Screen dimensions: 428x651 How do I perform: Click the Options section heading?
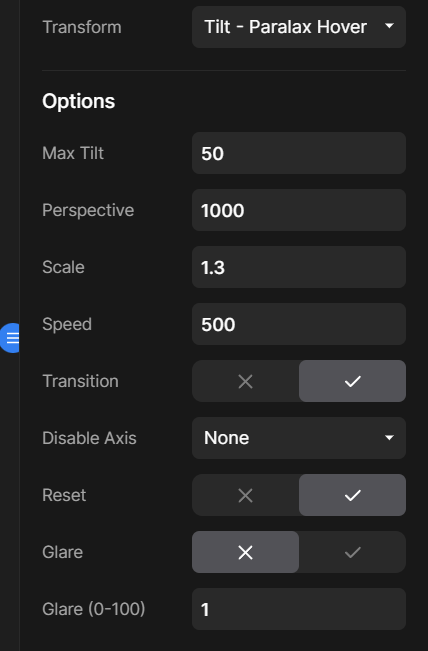pyautogui.click(x=78, y=101)
